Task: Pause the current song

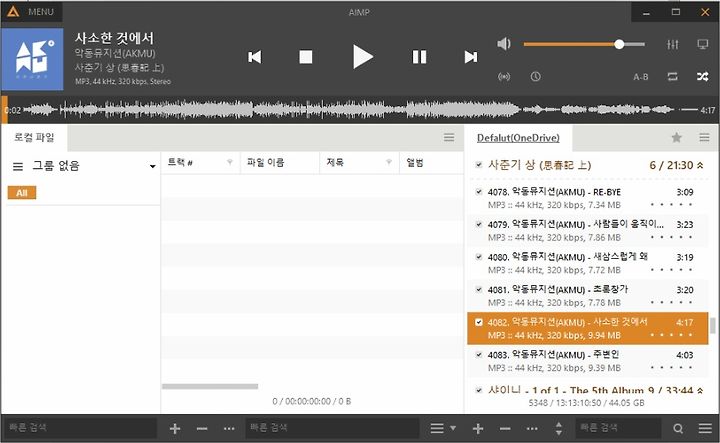Action: coord(419,57)
